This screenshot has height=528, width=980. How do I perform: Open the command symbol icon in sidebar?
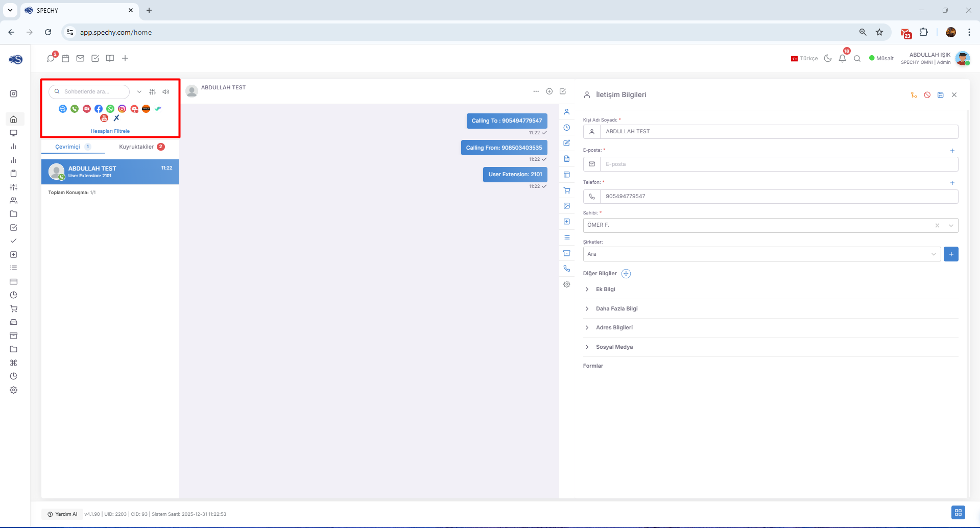click(x=14, y=363)
